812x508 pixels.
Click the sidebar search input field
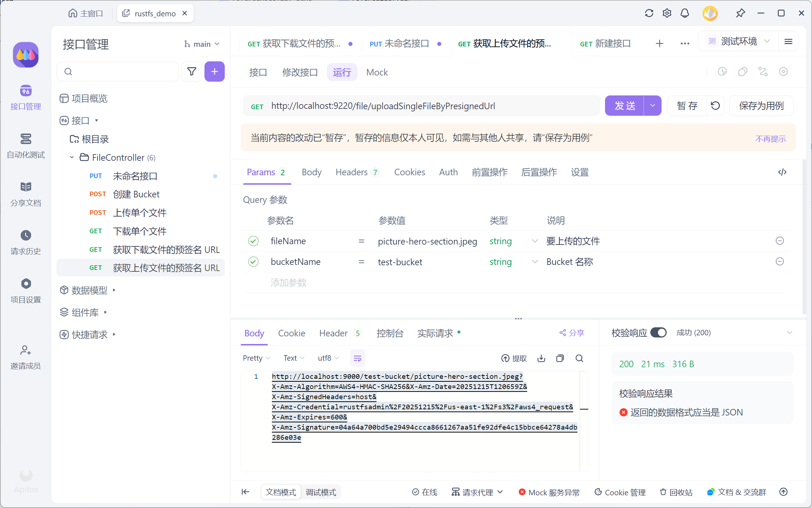pyautogui.click(x=118, y=71)
